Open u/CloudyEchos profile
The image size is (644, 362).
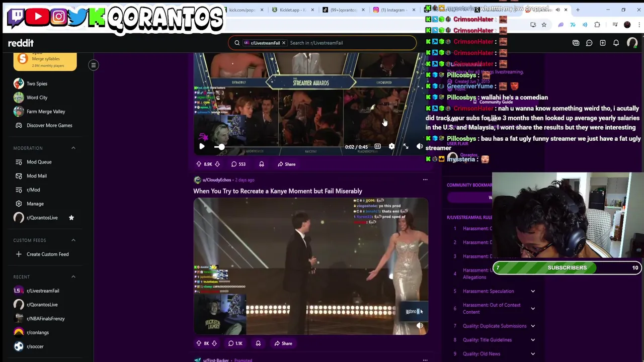click(x=216, y=180)
